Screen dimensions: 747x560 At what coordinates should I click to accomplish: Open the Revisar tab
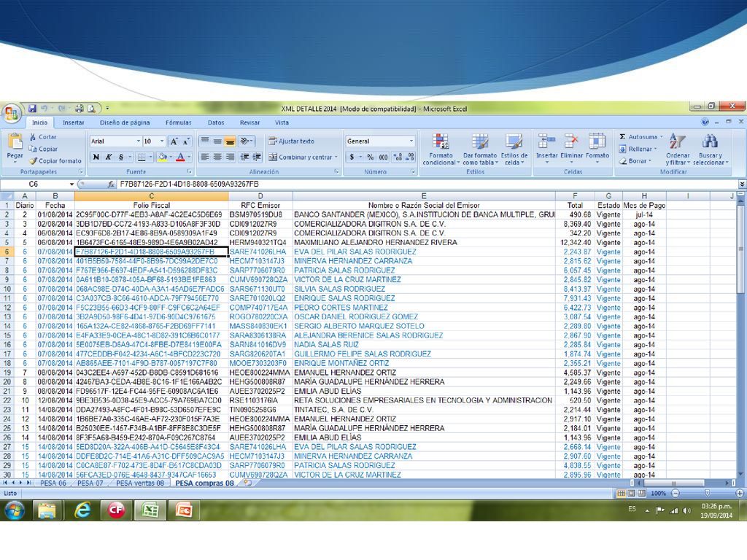point(249,122)
